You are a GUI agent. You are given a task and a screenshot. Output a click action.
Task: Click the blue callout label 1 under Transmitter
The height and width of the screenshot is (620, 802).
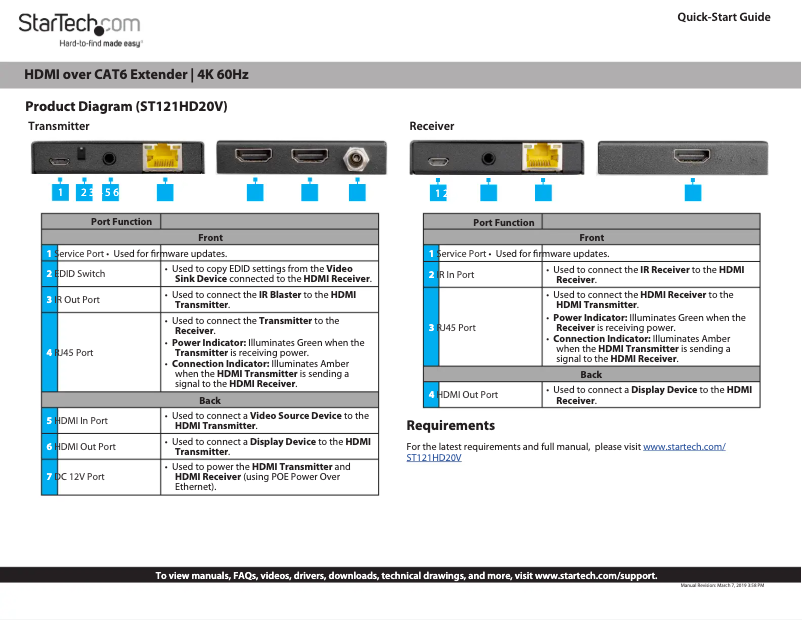coord(60,192)
